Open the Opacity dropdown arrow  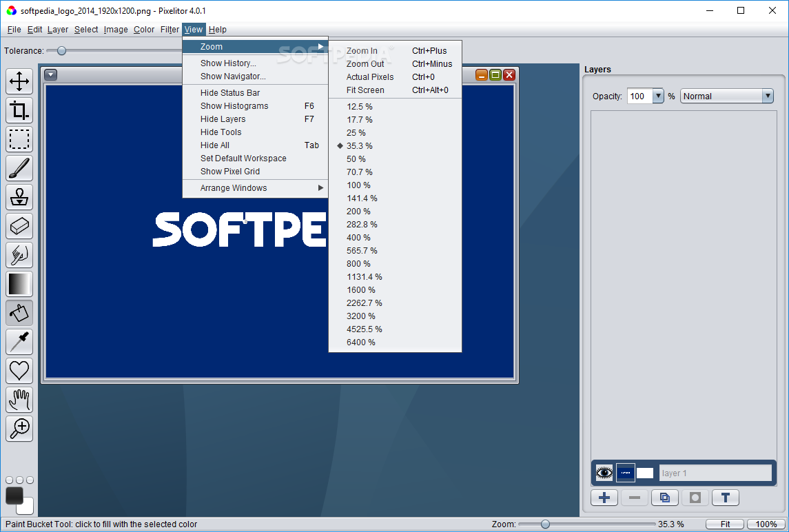658,96
